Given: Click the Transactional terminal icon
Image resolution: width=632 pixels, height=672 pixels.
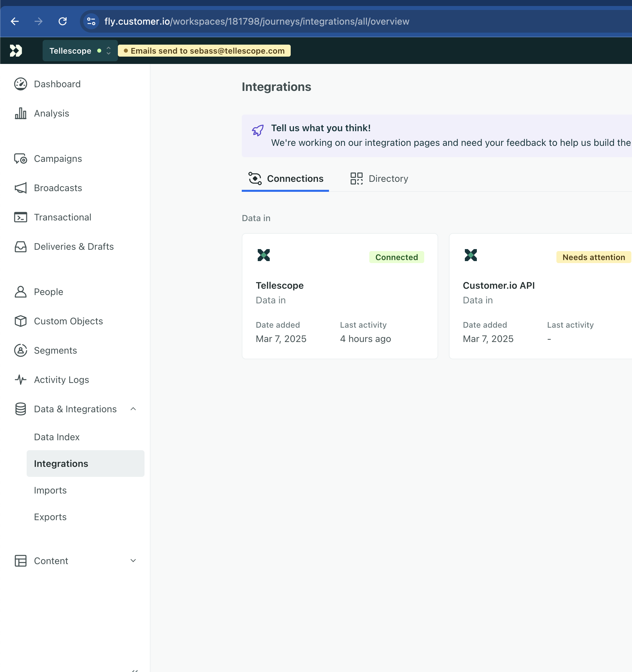Looking at the screenshot, I should 21,217.
